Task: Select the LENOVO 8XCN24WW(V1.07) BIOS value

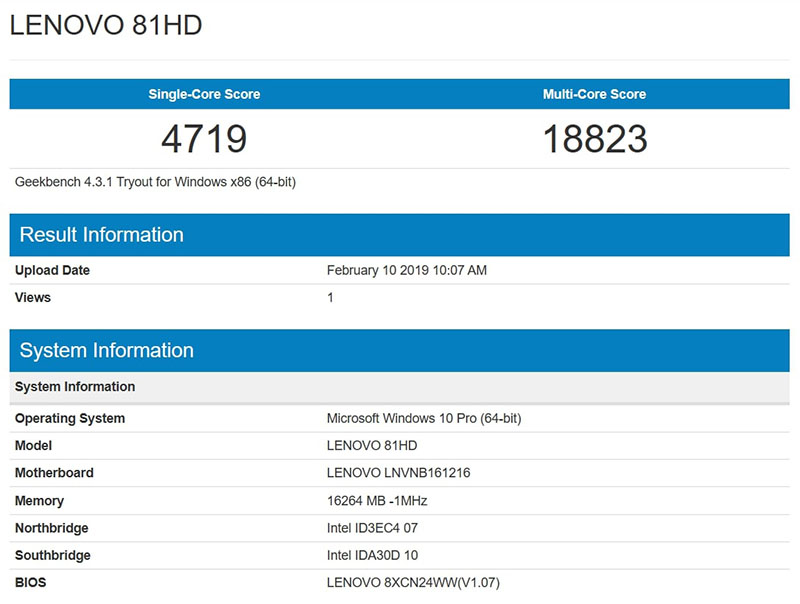Action: (413, 583)
